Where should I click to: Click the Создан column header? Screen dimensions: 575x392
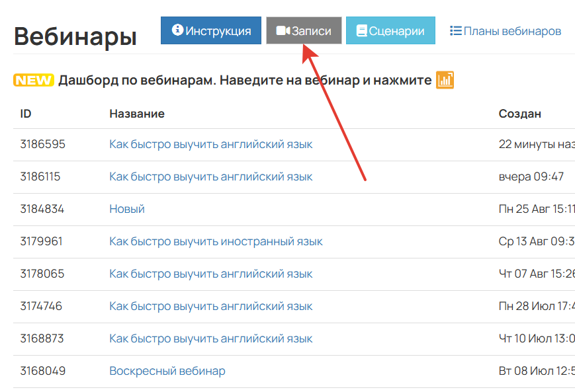(x=519, y=114)
